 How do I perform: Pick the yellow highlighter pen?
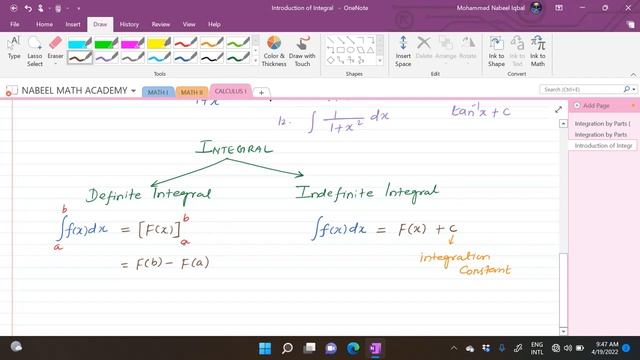click(159, 43)
